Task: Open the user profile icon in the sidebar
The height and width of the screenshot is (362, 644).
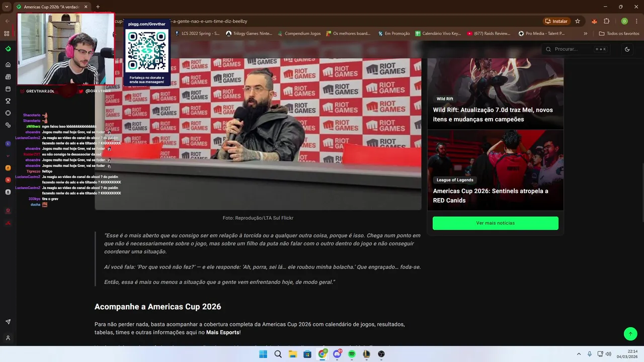Action: tap(8, 338)
